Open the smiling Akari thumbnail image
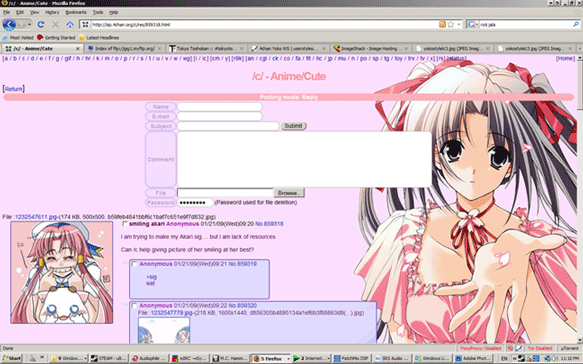Viewport: 583px width, 364px height. 62,273
